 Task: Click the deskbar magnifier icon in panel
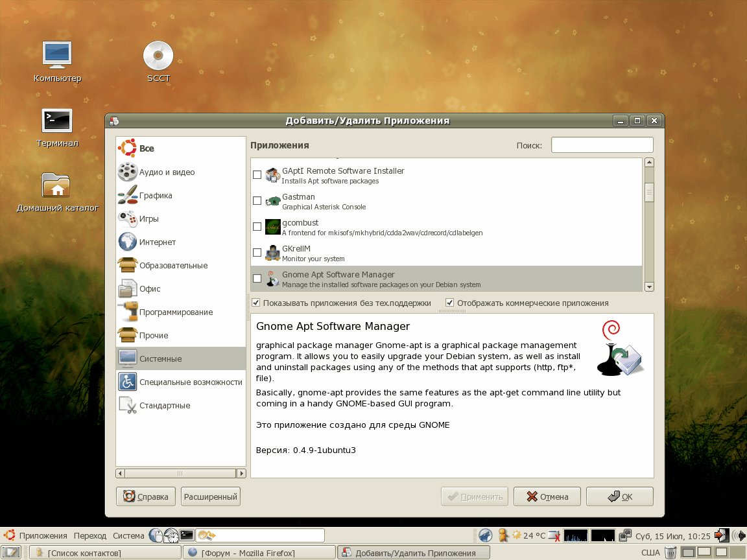(x=207, y=535)
